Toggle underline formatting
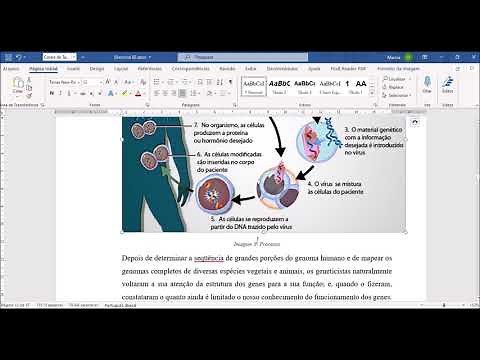This screenshot has height=360, width=480. pos(69,93)
